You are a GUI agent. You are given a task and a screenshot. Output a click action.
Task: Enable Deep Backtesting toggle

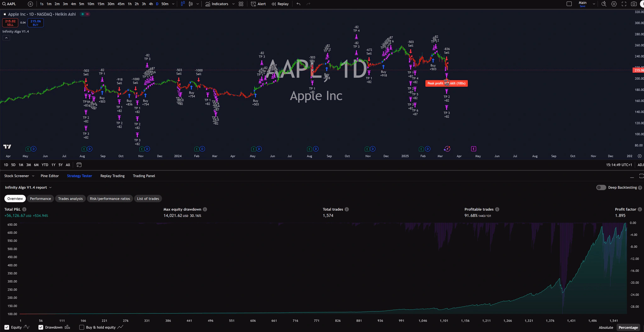[601, 187]
